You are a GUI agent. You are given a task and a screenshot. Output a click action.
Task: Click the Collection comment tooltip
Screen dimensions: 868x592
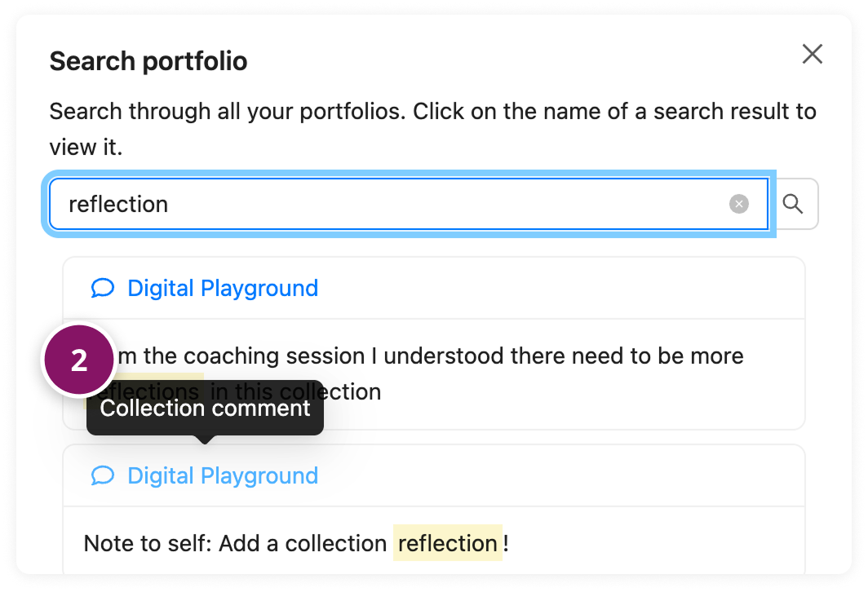pyautogui.click(x=205, y=409)
